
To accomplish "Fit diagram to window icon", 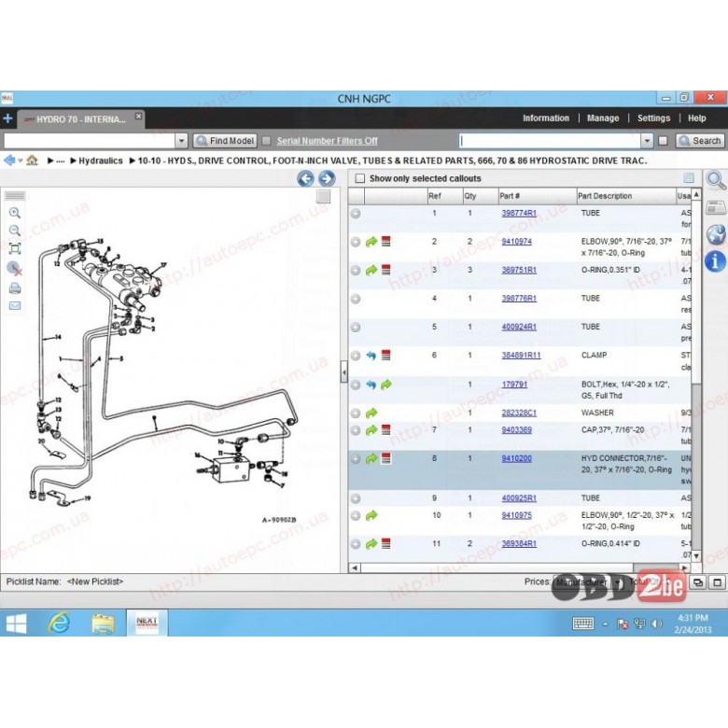I will coord(14,249).
